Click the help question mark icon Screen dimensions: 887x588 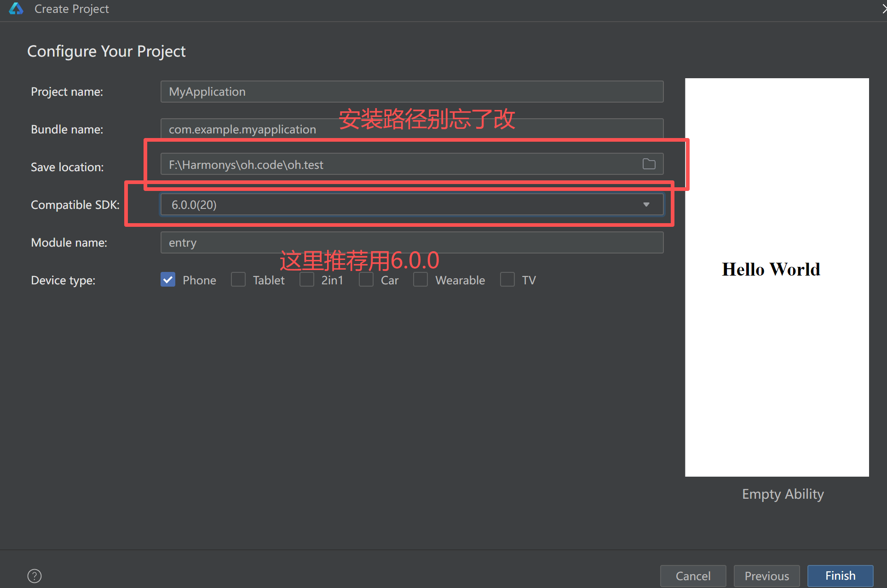[x=34, y=576]
